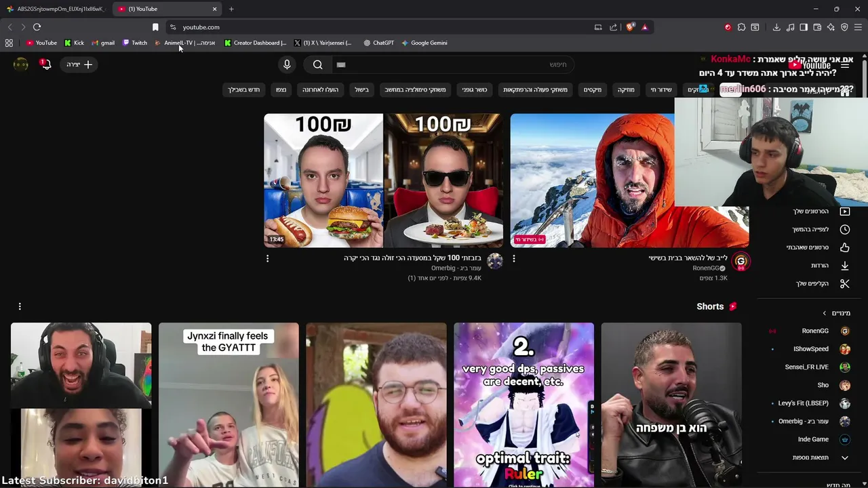Open the YouTube account avatar menu
Image resolution: width=868 pixels, height=488 pixels.
[x=21, y=64]
